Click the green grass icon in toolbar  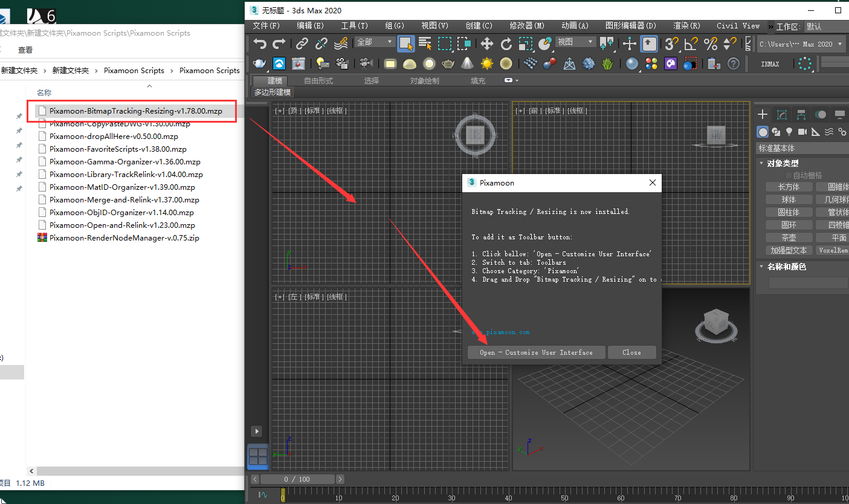pos(608,63)
